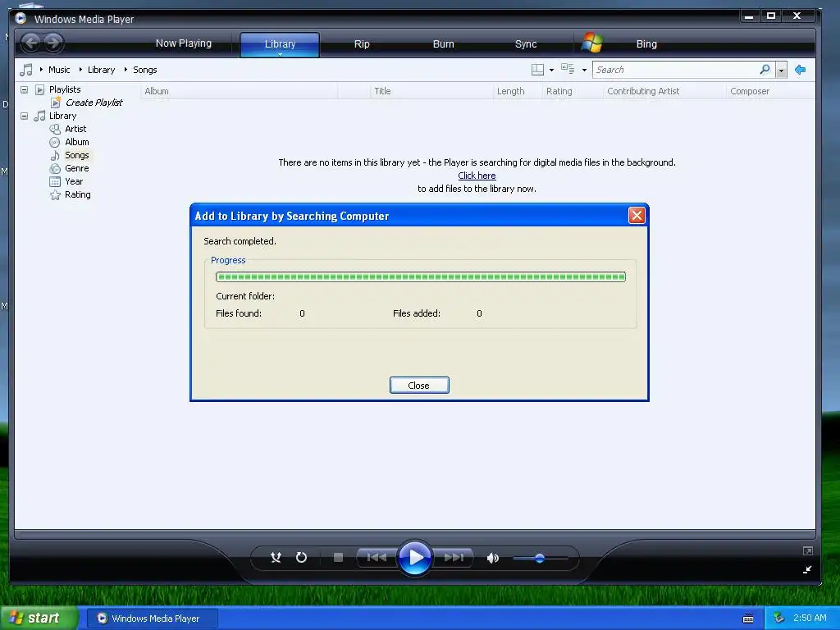The height and width of the screenshot is (630, 840).
Task: Switch to the Library tab
Action: (x=280, y=44)
